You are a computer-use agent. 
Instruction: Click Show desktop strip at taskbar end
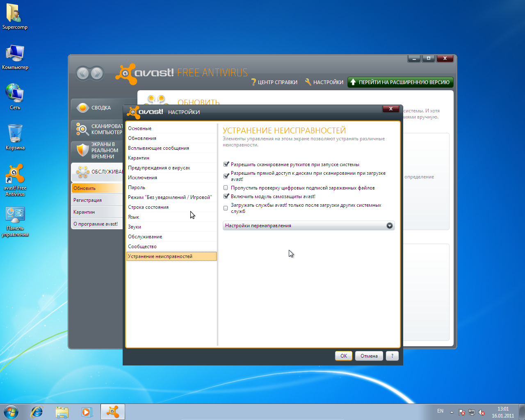pyautogui.click(x=522, y=412)
